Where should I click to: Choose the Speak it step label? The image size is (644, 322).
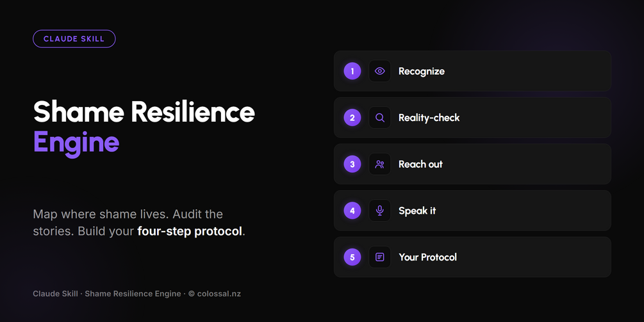tap(417, 211)
